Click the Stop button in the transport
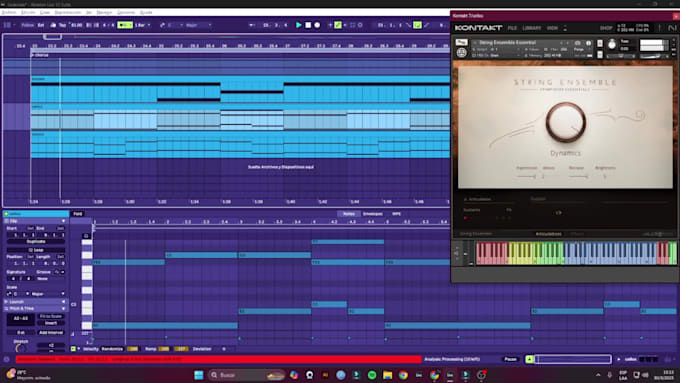This screenshot has height=383, width=680. click(308, 25)
